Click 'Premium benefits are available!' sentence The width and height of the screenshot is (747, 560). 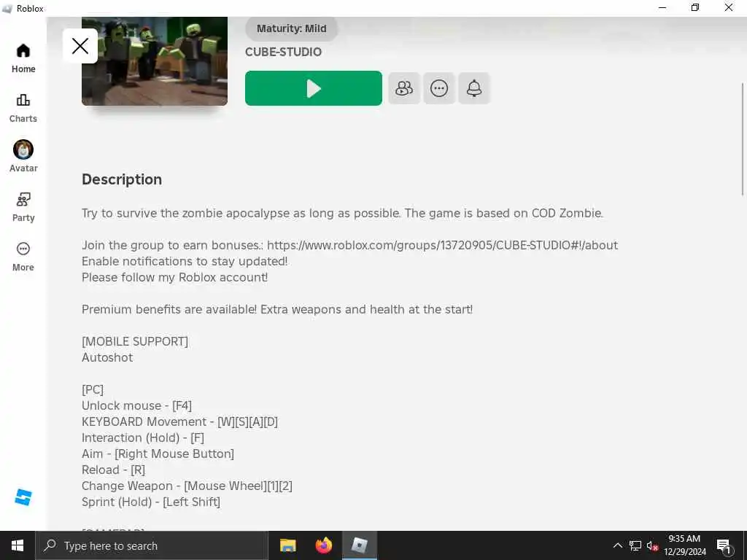[169, 309]
